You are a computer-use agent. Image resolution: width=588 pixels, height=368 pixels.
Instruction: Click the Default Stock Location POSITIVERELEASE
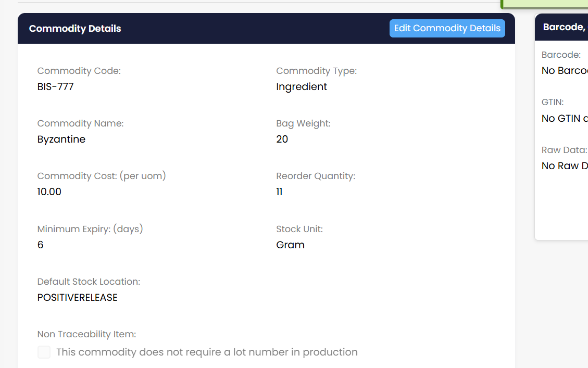[x=77, y=297]
